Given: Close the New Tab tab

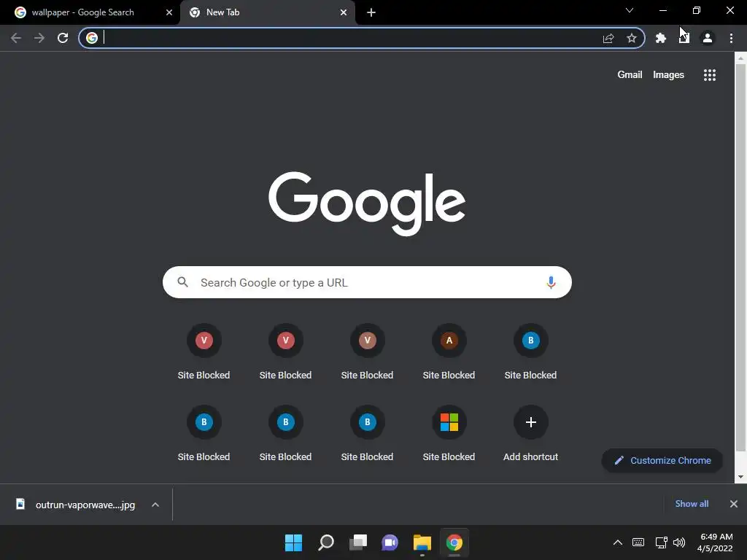Looking at the screenshot, I should (x=344, y=12).
